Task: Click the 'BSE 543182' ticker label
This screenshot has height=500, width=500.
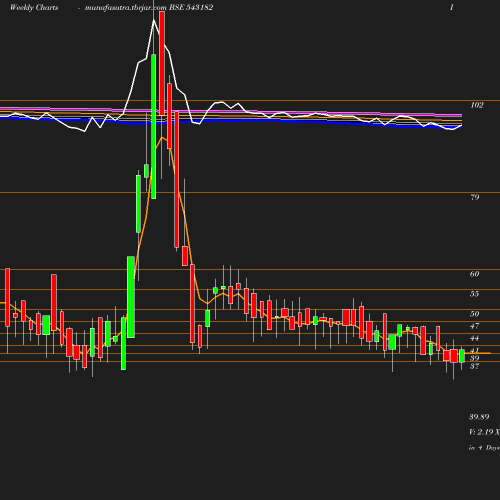Action: (191, 7)
